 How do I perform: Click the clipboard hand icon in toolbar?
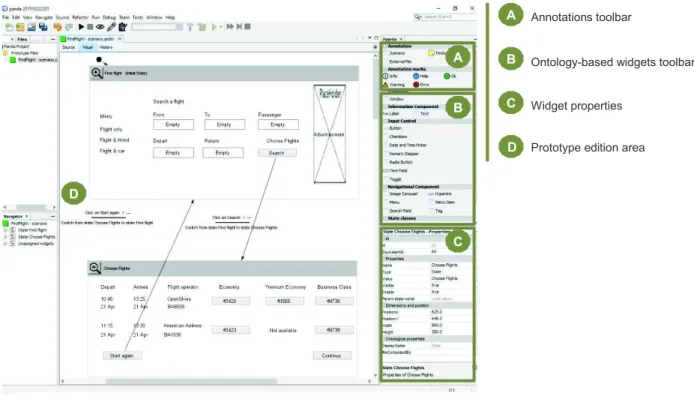click(123, 27)
